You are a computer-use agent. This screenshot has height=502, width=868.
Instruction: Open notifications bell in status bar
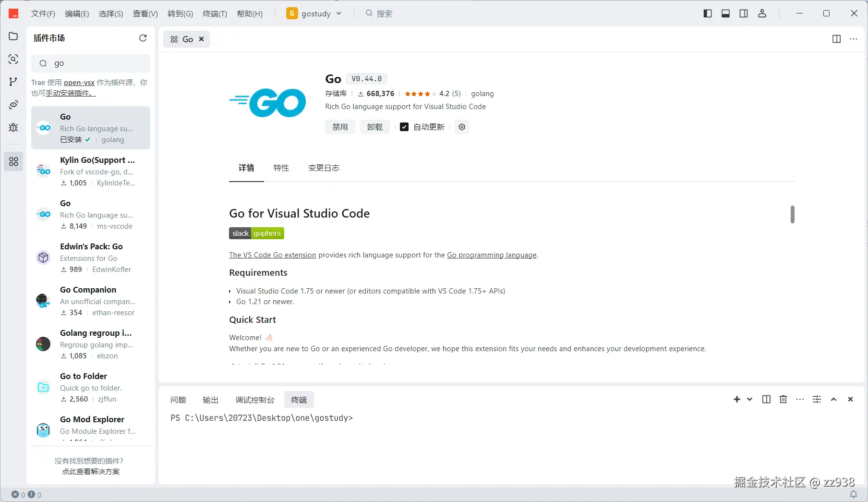click(854, 494)
